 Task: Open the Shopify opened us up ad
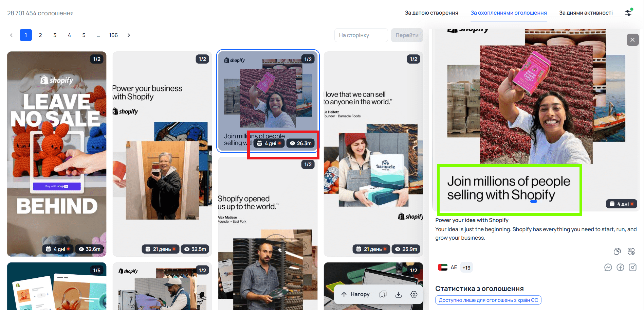pos(268,233)
